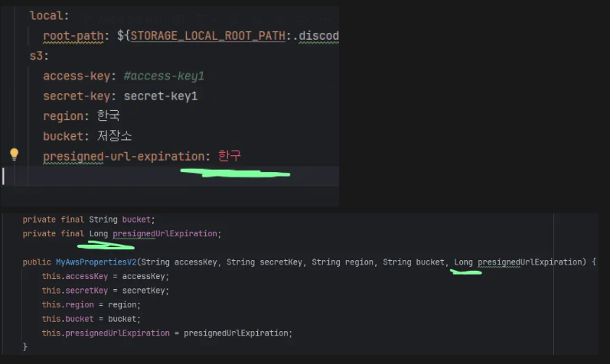The width and height of the screenshot is (610, 364).
Task: Select the '한국' region value
Action: click(x=108, y=115)
